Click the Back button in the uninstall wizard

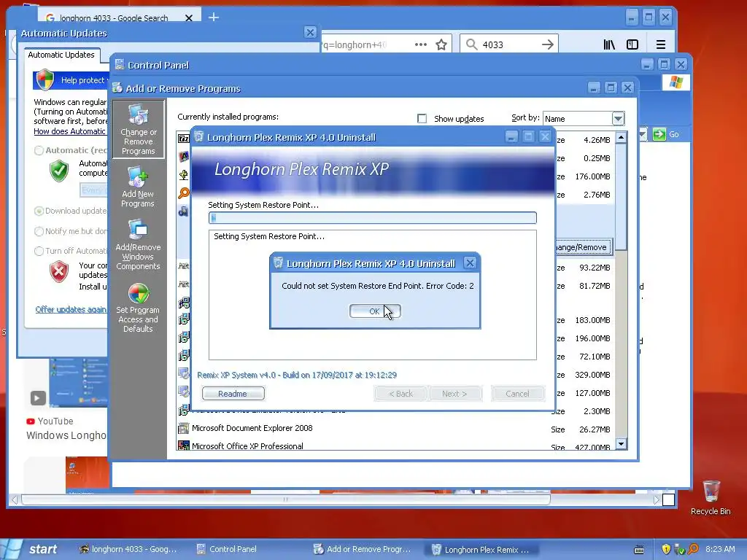click(x=401, y=393)
